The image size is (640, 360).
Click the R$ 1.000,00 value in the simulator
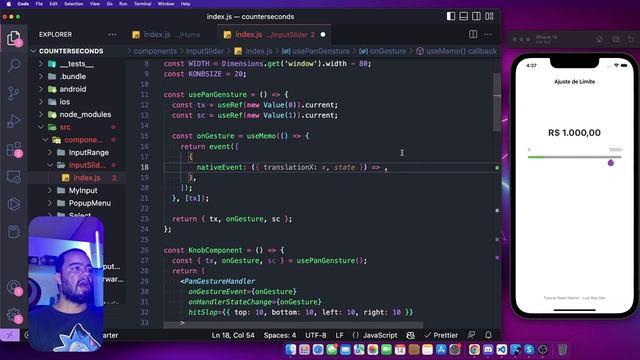click(x=574, y=133)
